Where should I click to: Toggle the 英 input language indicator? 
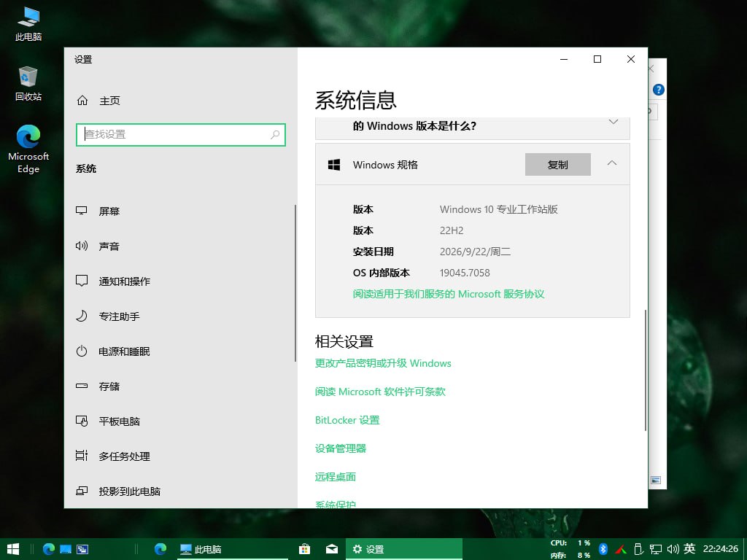689,548
